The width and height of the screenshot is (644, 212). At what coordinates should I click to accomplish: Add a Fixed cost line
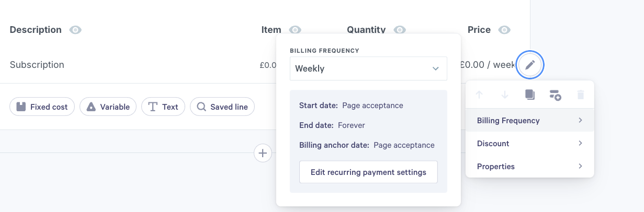(42, 107)
